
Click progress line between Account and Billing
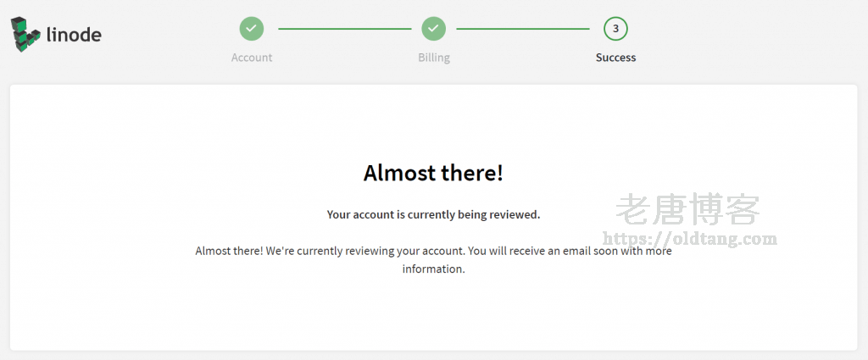(343, 29)
